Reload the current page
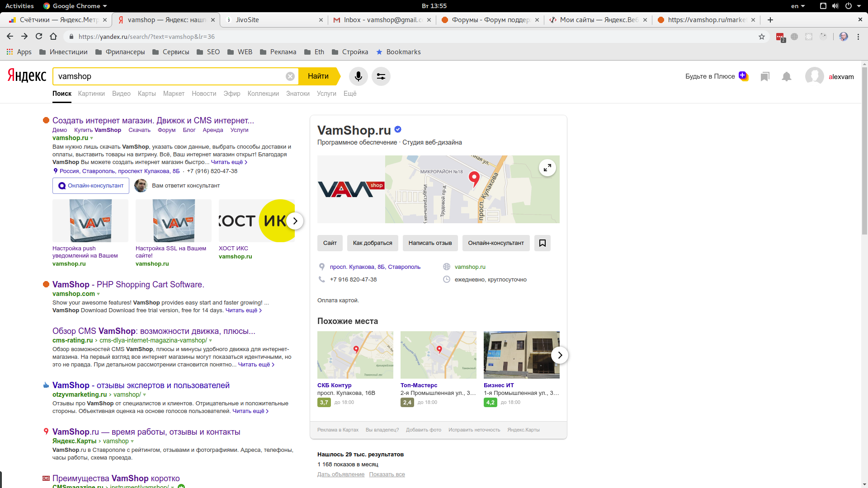 tap(39, 37)
